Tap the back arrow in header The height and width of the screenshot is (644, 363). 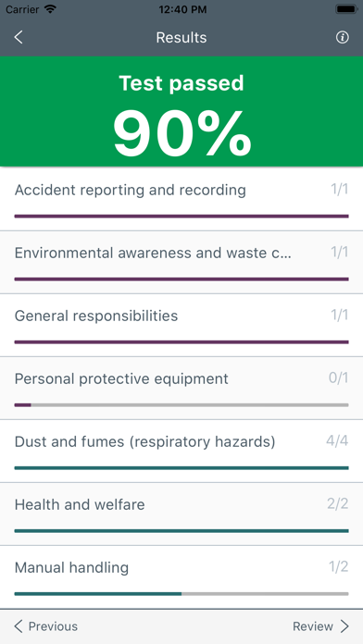click(x=19, y=37)
